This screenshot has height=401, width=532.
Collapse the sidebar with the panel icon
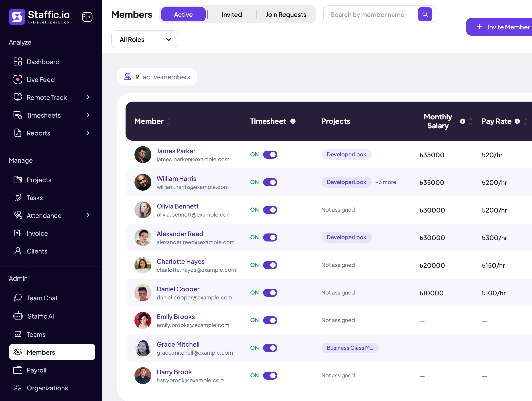click(87, 17)
